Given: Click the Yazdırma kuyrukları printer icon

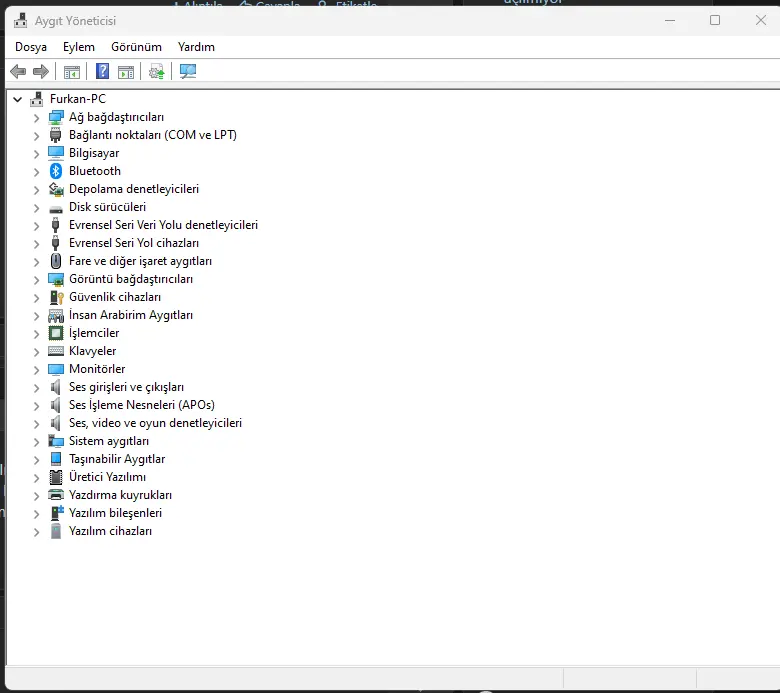Looking at the screenshot, I should (x=56, y=495).
